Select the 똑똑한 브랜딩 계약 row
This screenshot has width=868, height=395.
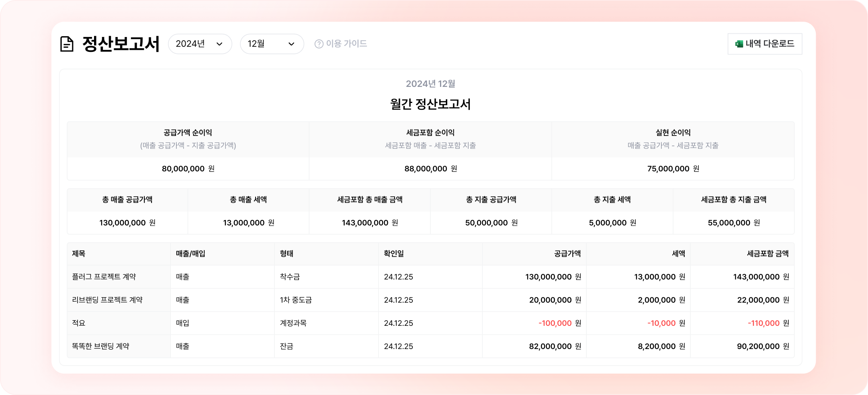(101, 346)
